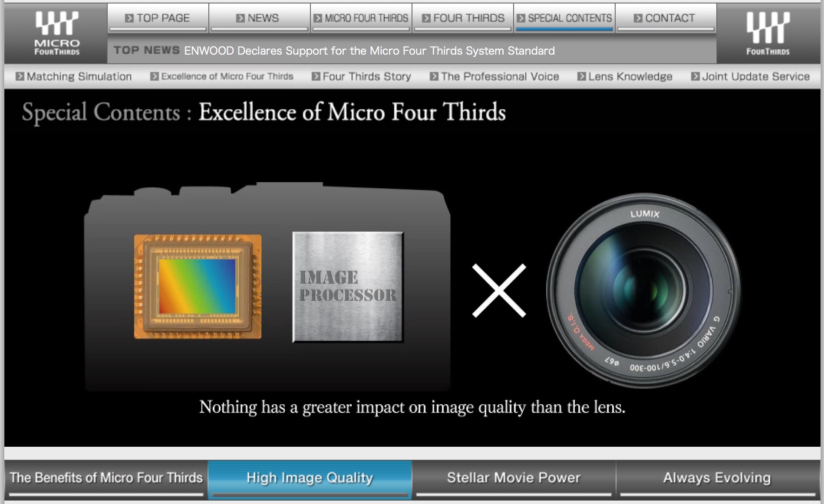Click the arrow icon beside Joint Update Service
824x504 pixels.
[695, 77]
